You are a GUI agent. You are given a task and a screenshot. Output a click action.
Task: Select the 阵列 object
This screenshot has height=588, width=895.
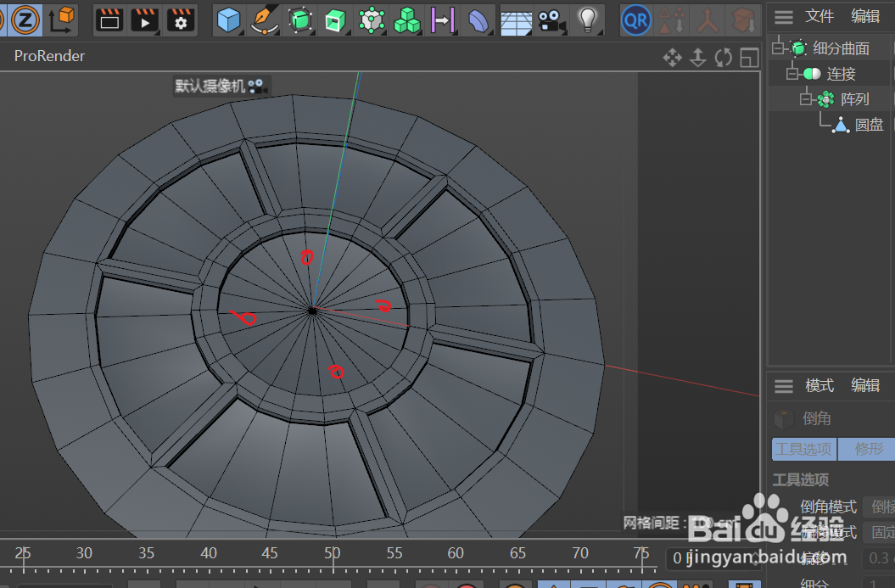[854, 99]
